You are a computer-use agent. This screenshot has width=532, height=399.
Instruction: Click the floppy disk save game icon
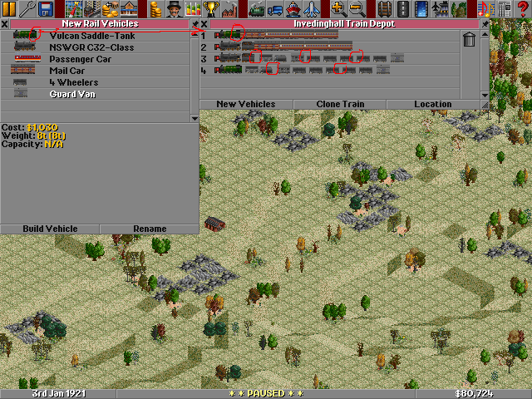pos(46,9)
